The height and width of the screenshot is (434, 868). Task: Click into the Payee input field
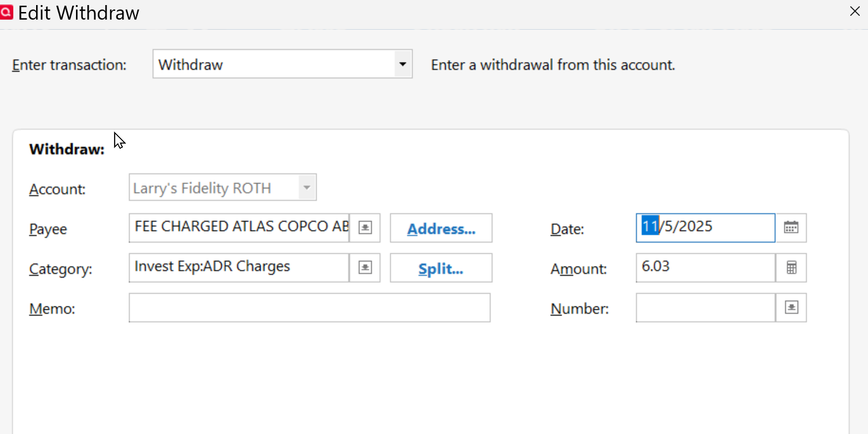239,228
